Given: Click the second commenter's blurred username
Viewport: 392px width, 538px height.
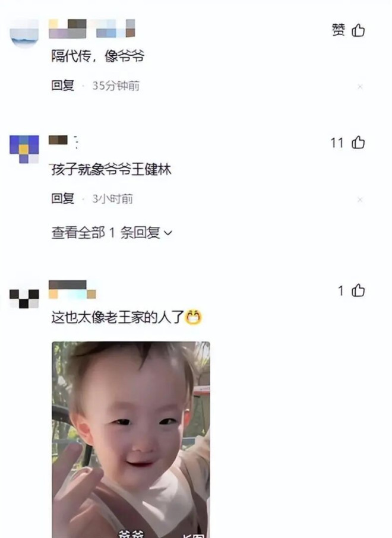Looking at the screenshot, I should [64, 142].
